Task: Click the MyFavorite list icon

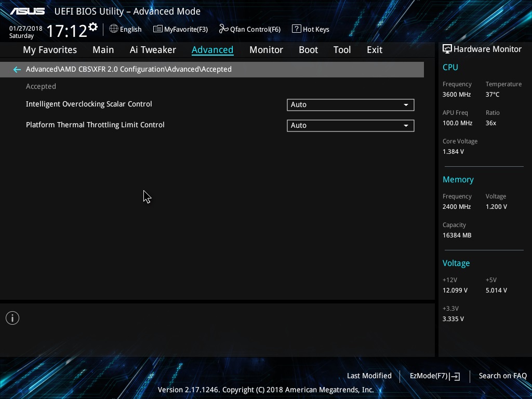Action: 158,29
